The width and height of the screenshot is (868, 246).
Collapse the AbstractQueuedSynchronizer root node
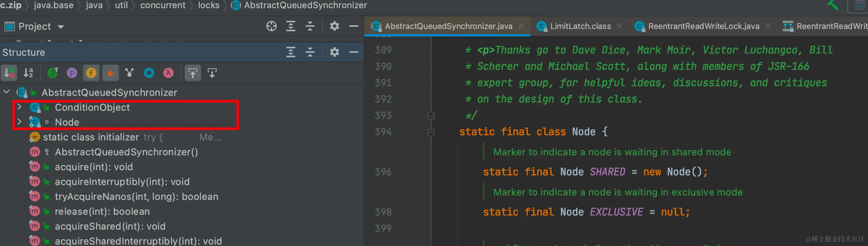6,92
